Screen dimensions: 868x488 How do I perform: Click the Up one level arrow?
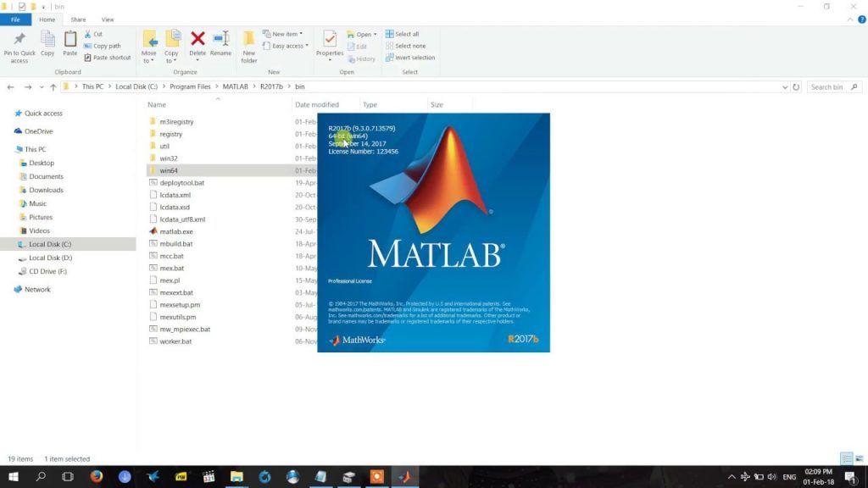click(x=53, y=87)
